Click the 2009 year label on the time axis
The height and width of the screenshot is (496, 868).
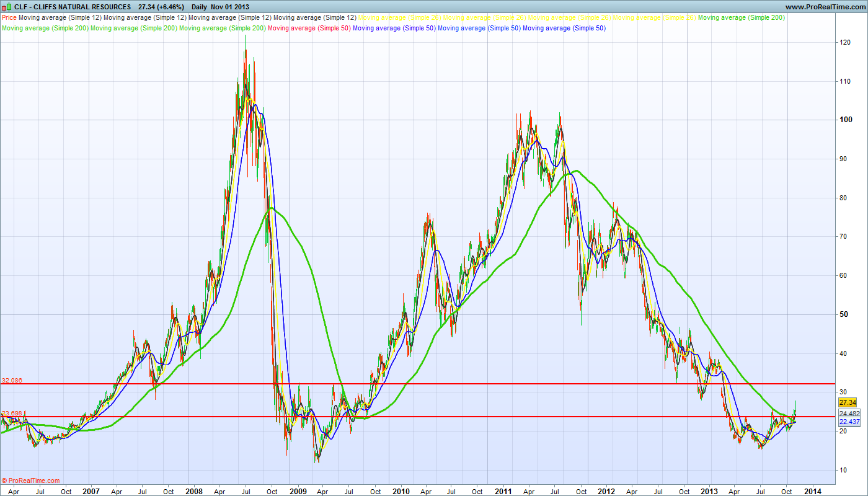click(298, 490)
